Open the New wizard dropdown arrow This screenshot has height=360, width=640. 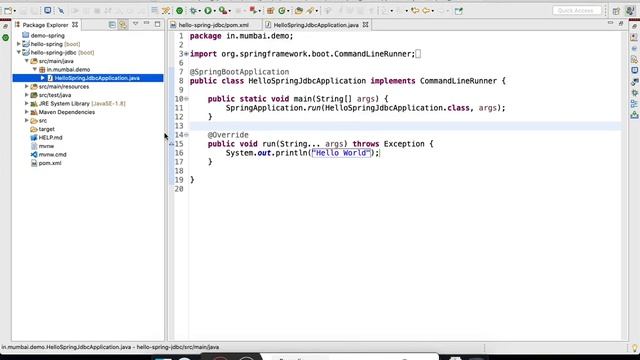[15, 11]
